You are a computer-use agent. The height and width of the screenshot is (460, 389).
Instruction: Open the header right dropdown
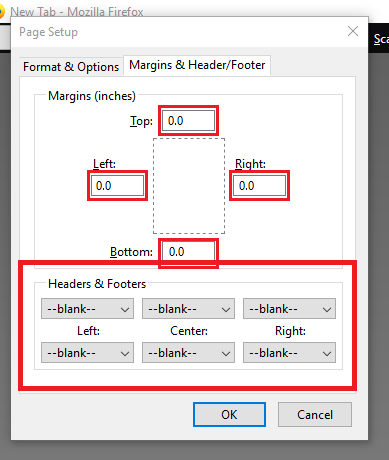[x=289, y=309]
